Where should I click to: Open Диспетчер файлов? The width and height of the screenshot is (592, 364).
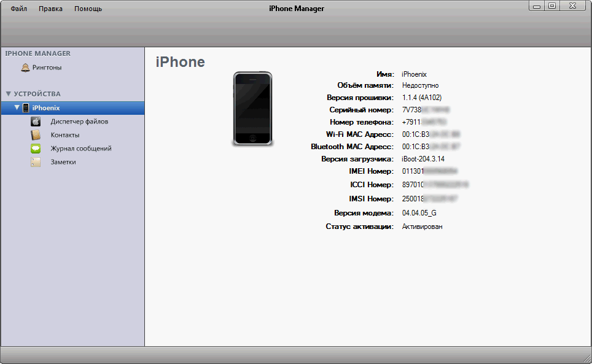79,122
